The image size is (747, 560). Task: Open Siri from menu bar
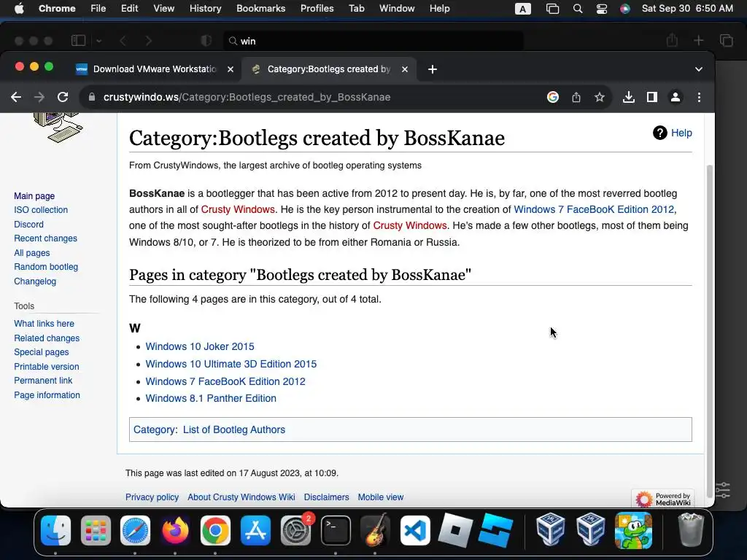(625, 9)
